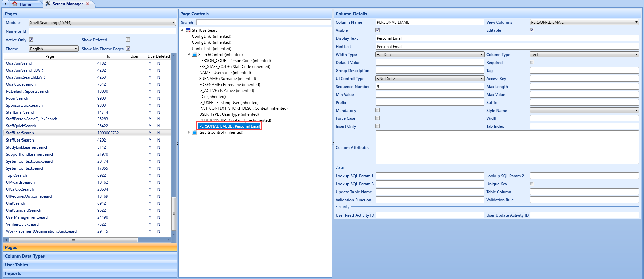
Task: Open the Column Data Types section
Action: [x=90, y=256]
